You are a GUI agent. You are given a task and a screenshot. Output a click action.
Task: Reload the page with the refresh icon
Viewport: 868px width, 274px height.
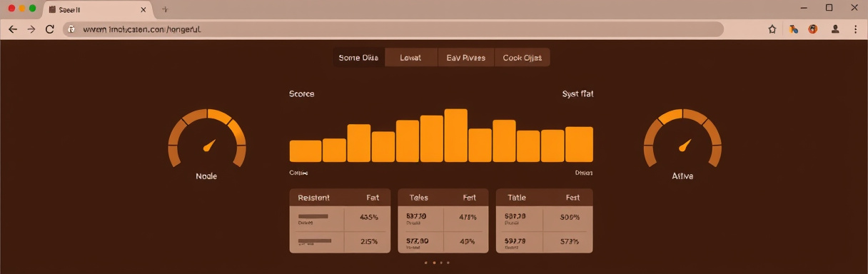click(x=50, y=29)
